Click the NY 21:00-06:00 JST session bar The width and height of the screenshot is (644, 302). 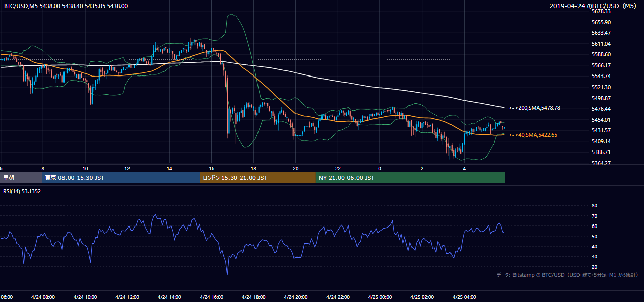[411, 178]
